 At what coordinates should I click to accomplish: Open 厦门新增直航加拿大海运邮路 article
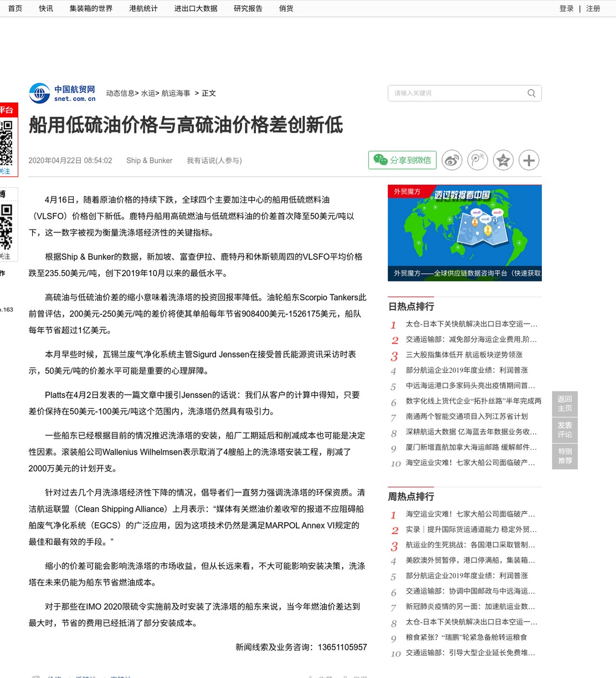point(471,447)
